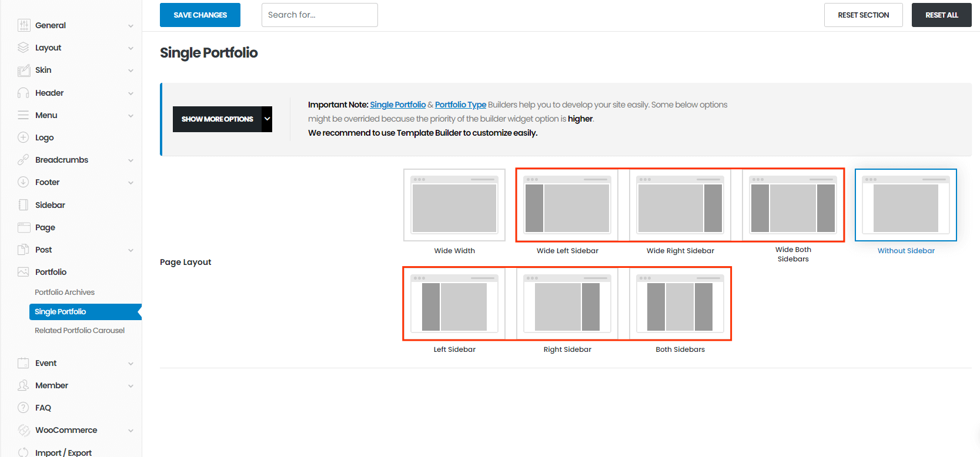The width and height of the screenshot is (980, 457).
Task: Select the Right Sidebar layout thumbnail
Action: (x=567, y=304)
